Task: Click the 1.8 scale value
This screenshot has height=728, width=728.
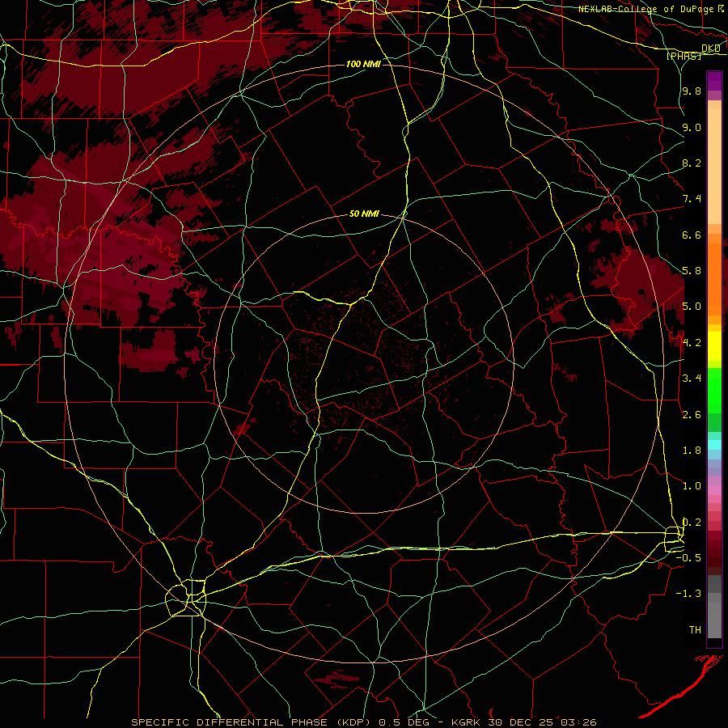Action: [692, 451]
